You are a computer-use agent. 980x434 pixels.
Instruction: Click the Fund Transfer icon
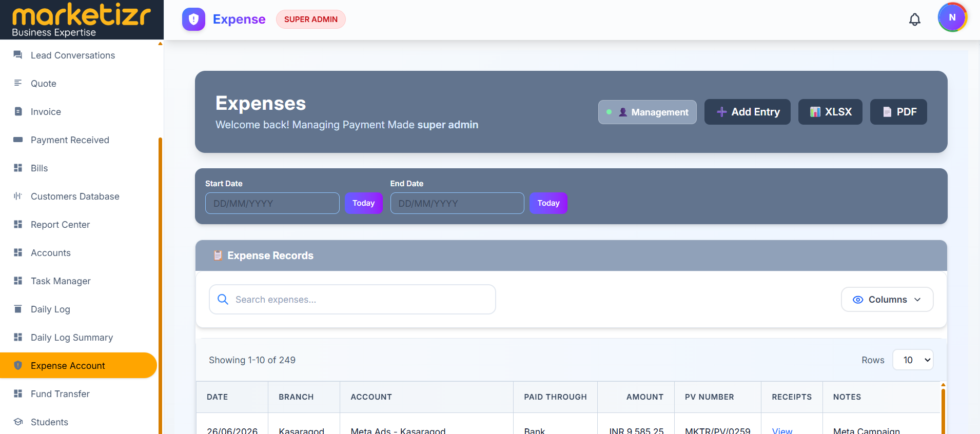(x=18, y=393)
